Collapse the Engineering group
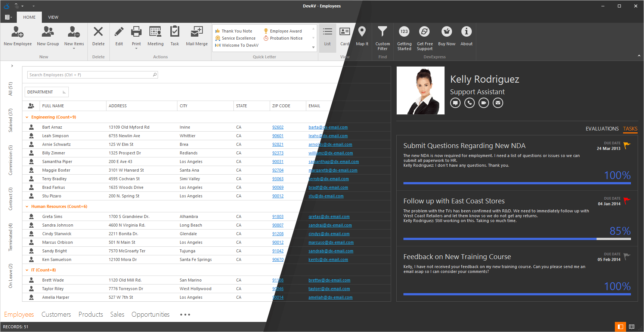Image resolution: width=644 pixels, height=332 pixels. pyautogui.click(x=27, y=117)
